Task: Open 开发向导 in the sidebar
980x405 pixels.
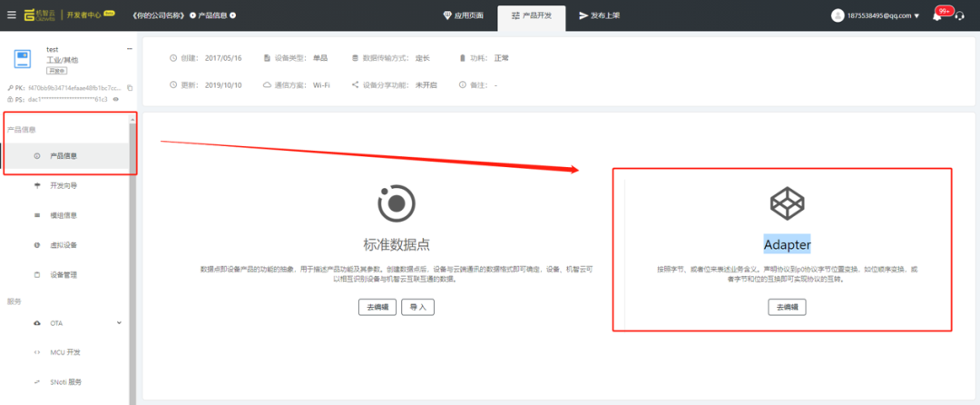Action: (x=65, y=185)
